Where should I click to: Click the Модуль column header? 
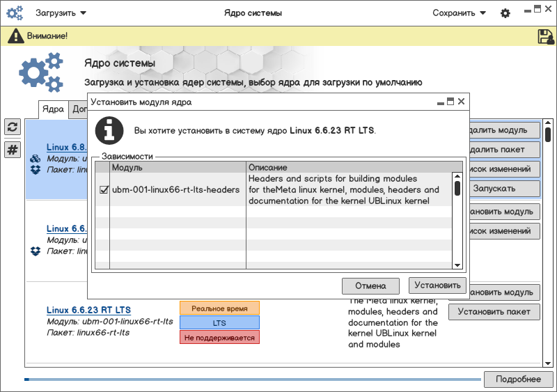click(178, 168)
